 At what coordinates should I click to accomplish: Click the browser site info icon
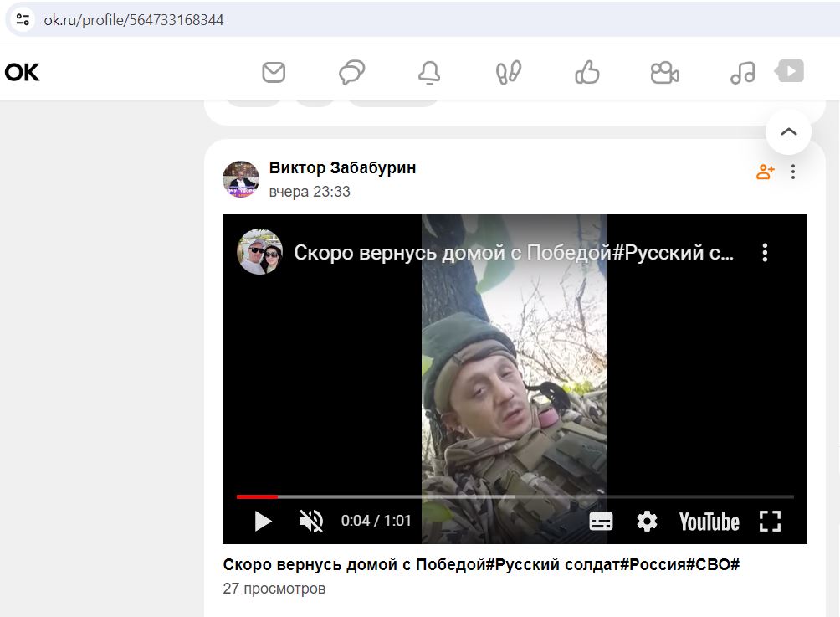click(23, 20)
